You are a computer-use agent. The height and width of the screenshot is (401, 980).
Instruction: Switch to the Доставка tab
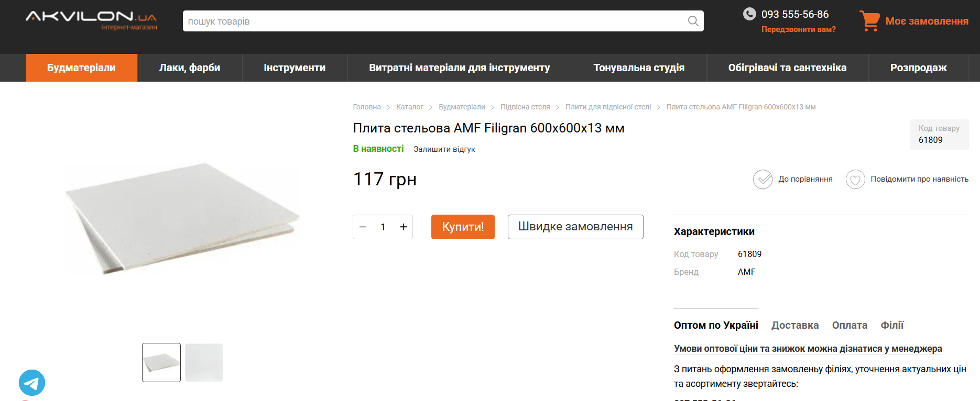[x=794, y=325]
